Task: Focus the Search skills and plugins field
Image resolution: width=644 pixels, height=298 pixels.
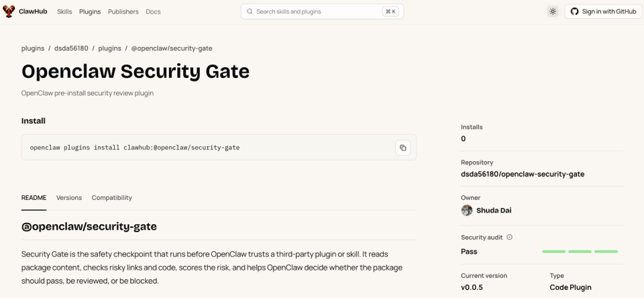Action: (322, 11)
